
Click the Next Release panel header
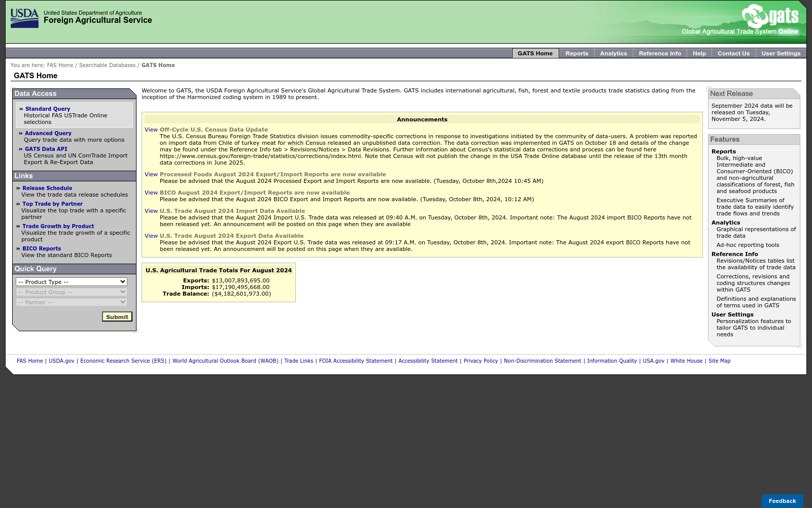754,94
